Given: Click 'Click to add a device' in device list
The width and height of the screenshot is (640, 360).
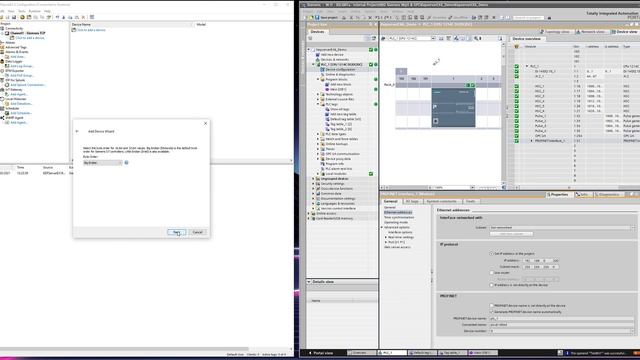Looking at the screenshot, I should [x=91, y=30].
